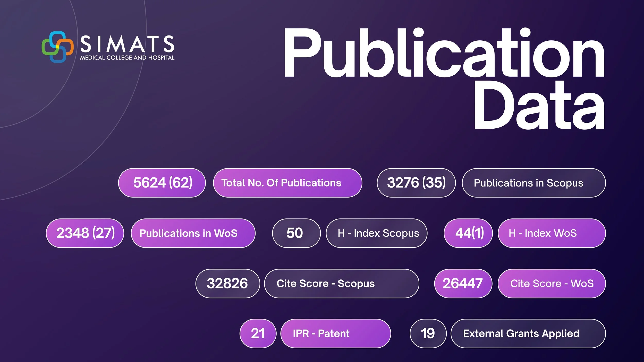Click the '50' value pill
Image resolution: width=644 pixels, height=362 pixels.
coord(296,233)
